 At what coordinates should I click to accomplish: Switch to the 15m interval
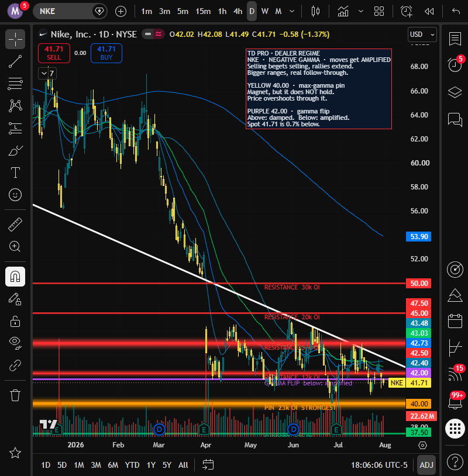point(203,12)
